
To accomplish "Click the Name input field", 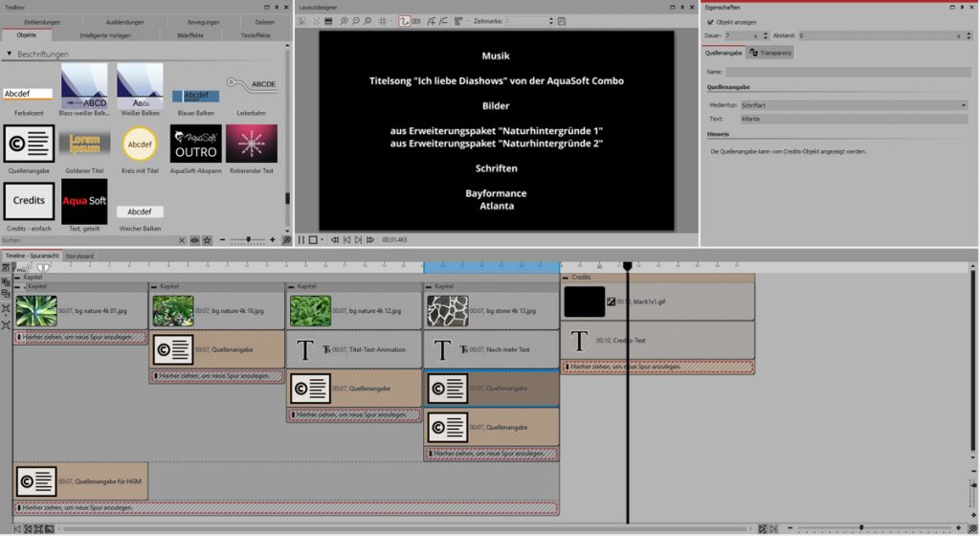I will click(847, 72).
